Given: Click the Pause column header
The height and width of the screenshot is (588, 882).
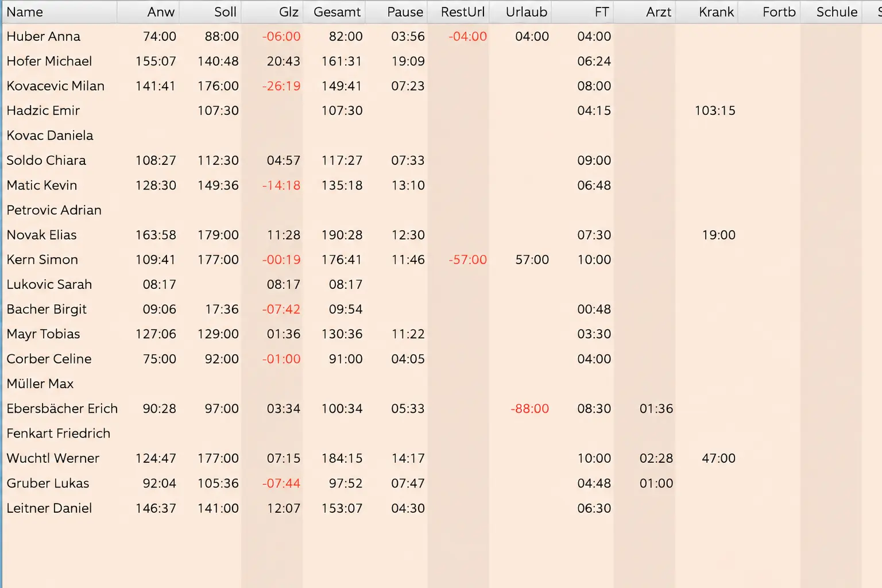Looking at the screenshot, I should click(x=396, y=12).
